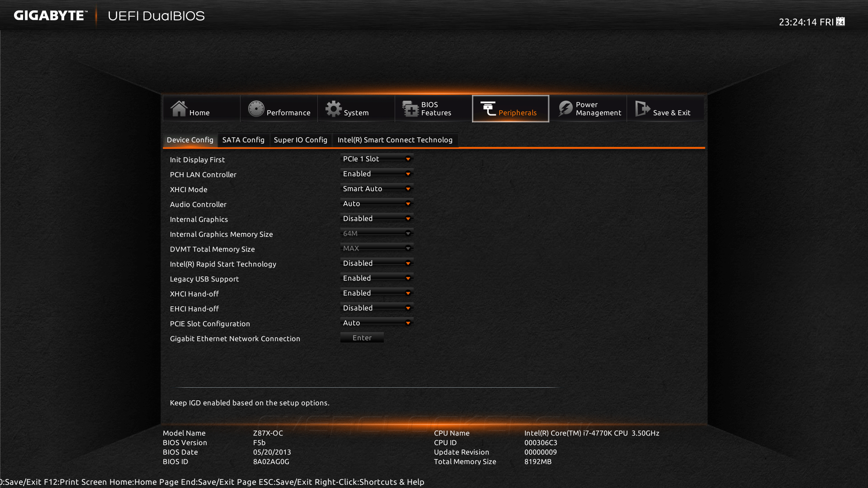Expand the XHCI Mode dropdown
The width and height of the screenshot is (868, 488).
tap(377, 189)
